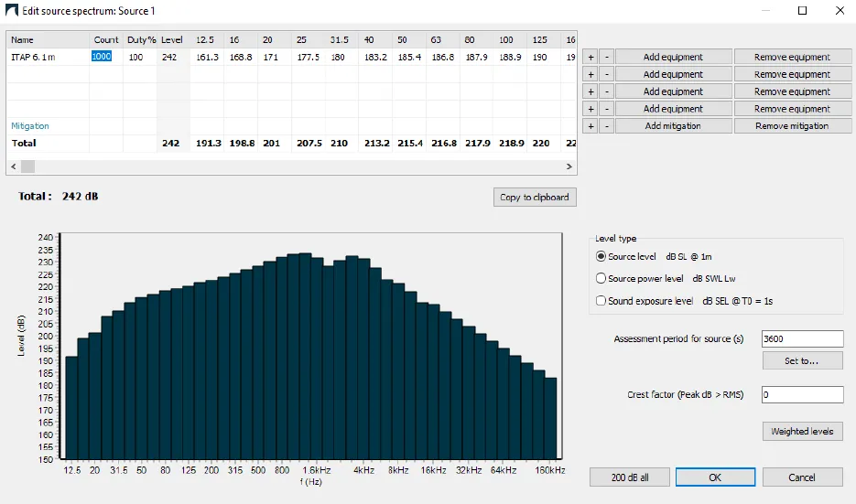
Task: Click the Assessment period input field
Action: (802, 338)
